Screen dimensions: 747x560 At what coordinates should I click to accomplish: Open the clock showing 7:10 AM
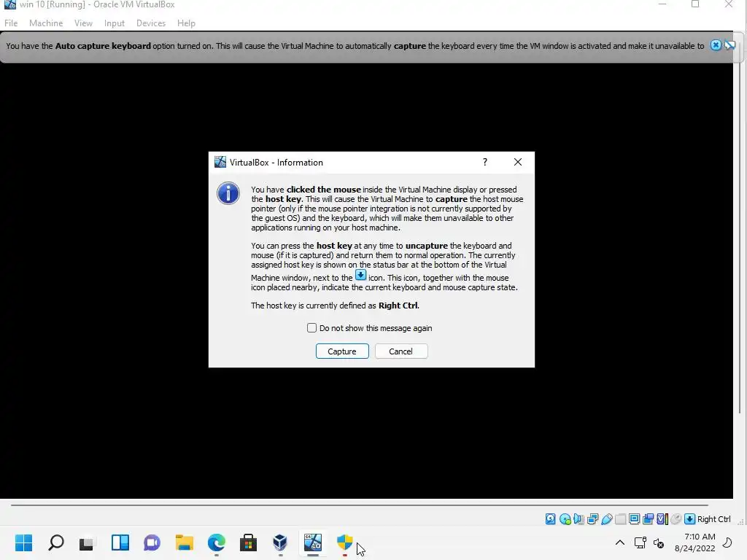[x=695, y=542]
